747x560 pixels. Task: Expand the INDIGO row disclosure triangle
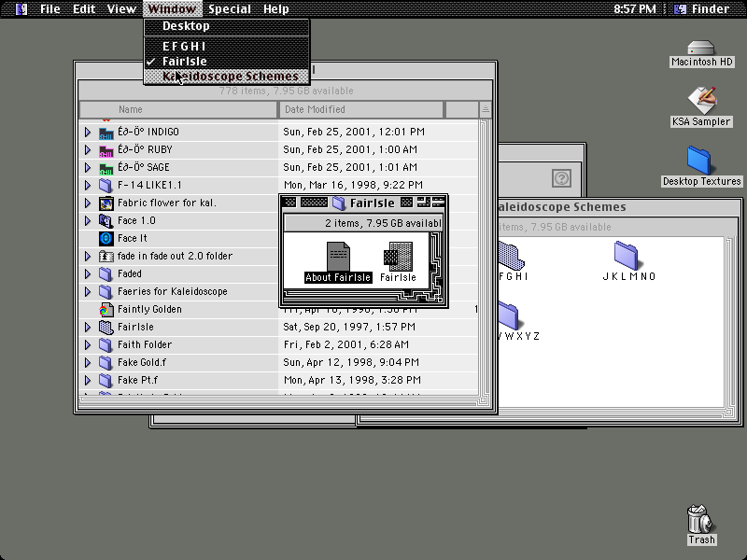[88, 132]
